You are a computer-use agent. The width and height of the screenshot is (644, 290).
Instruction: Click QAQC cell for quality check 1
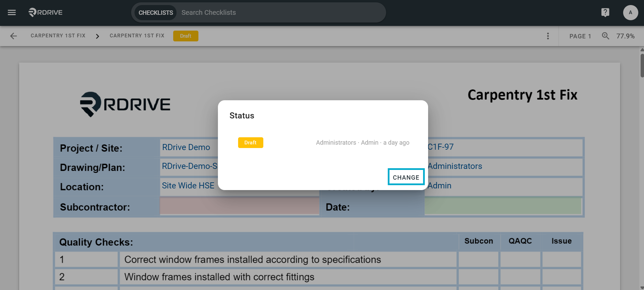point(520,259)
